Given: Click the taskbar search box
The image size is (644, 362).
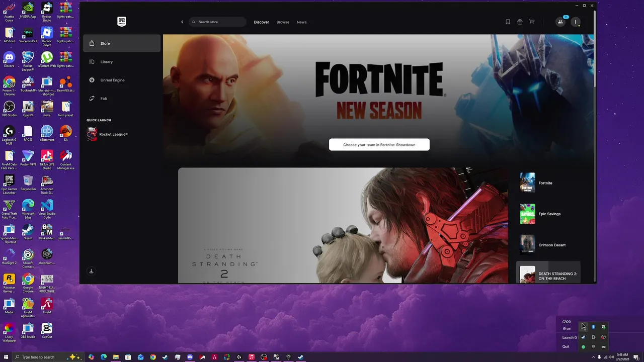Looking at the screenshot, I should coord(48,357).
